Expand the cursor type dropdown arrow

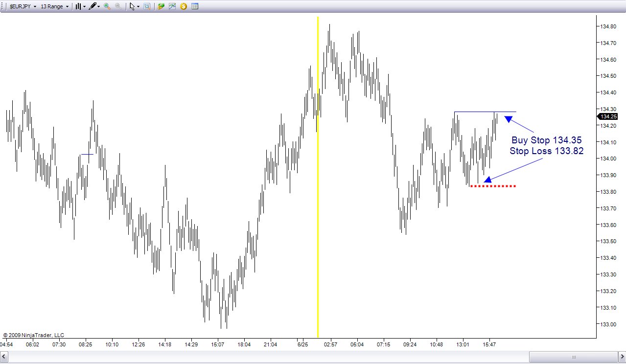139,7
